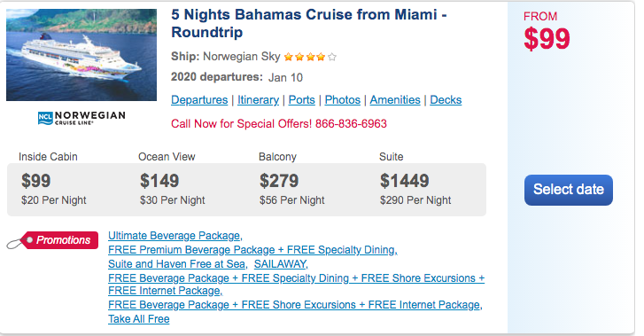Open the Norwegian Sky ship photo
Image resolution: width=644 pixels, height=336 pixels.
click(x=81, y=55)
